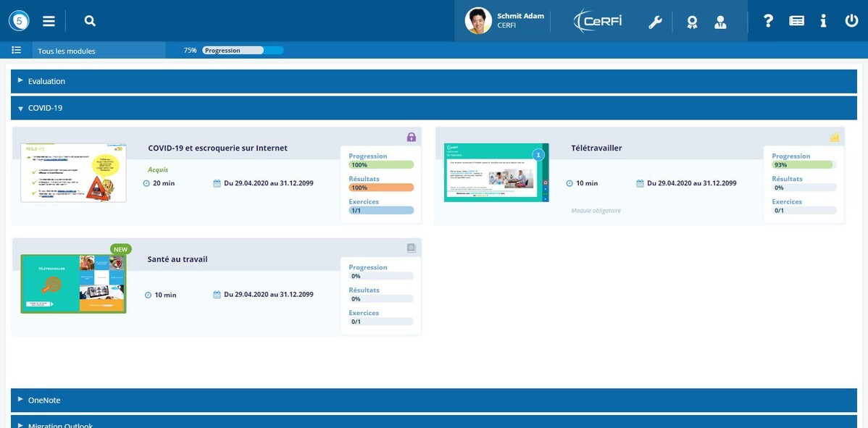Click the information 'i' icon

(x=823, y=21)
